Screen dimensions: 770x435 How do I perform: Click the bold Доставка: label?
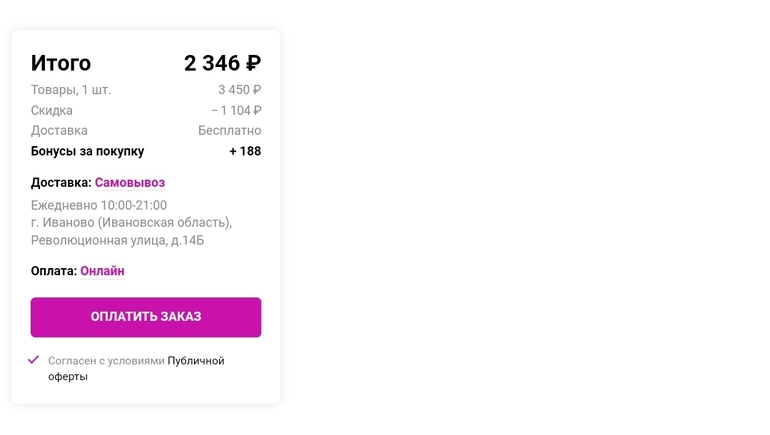pyautogui.click(x=61, y=183)
